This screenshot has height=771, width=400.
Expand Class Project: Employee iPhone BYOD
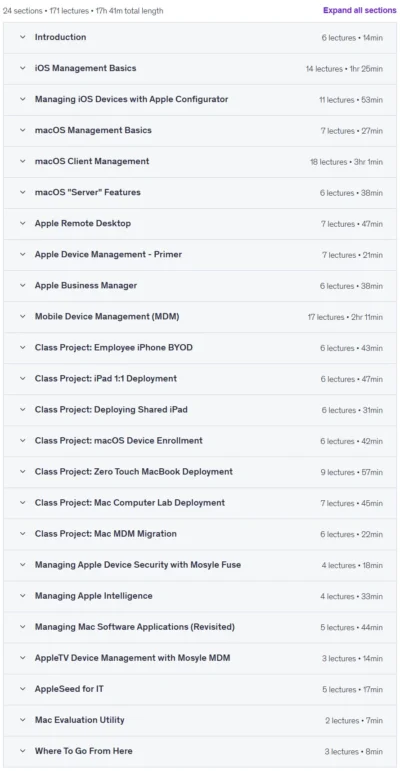[x=200, y=347]
